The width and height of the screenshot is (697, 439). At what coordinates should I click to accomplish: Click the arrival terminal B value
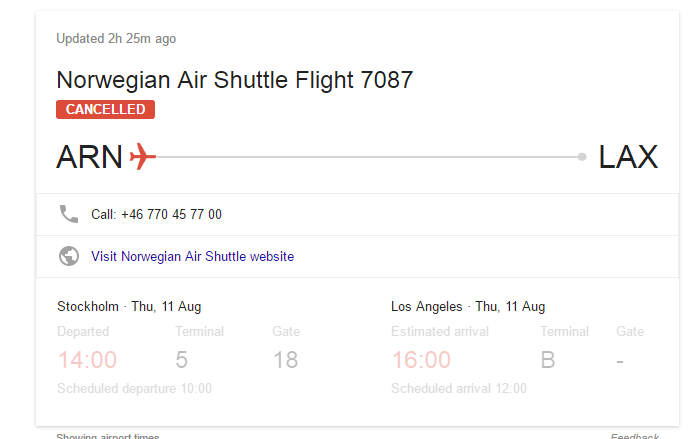[x=548, y=360]
